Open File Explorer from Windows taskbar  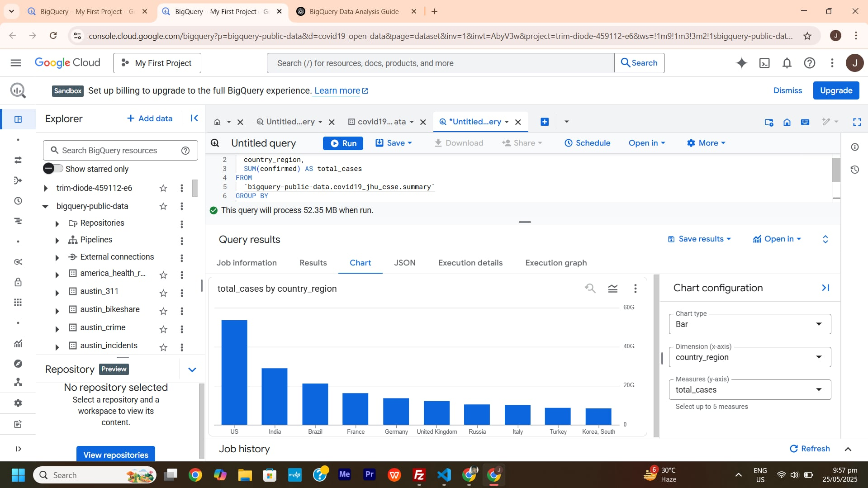[x=245, y=475]
